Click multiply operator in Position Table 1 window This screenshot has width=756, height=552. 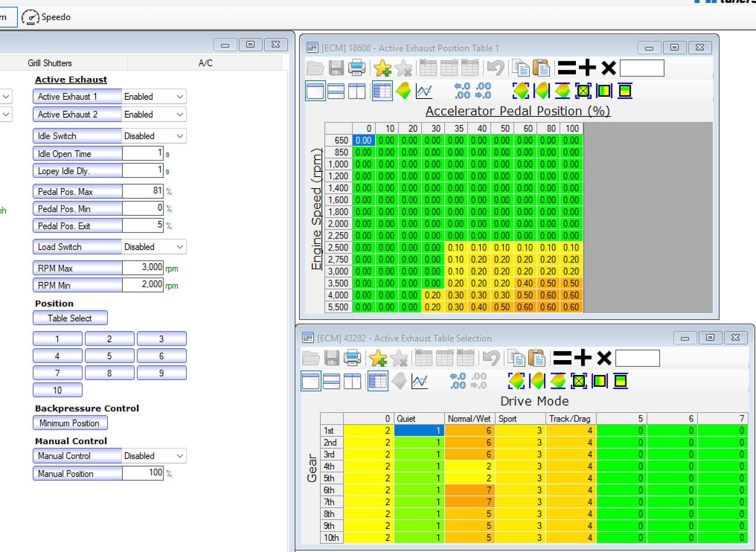(x=609, y=68)
